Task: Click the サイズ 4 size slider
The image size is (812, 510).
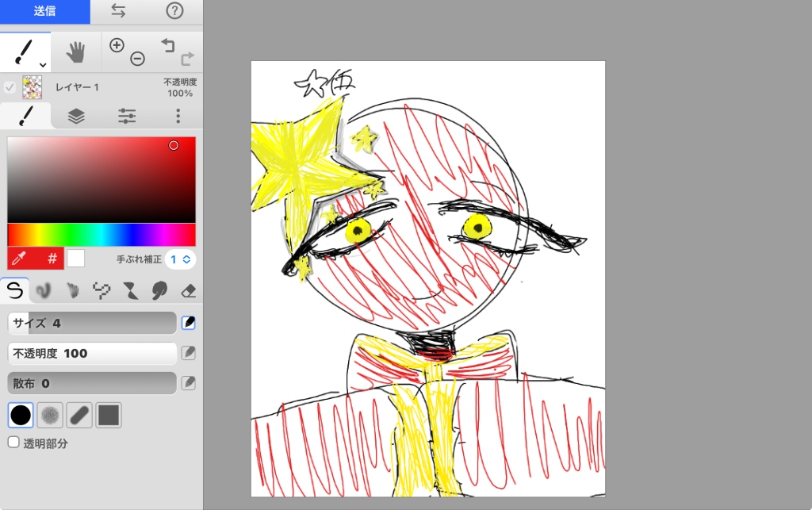Action: [x=92, y=323]
